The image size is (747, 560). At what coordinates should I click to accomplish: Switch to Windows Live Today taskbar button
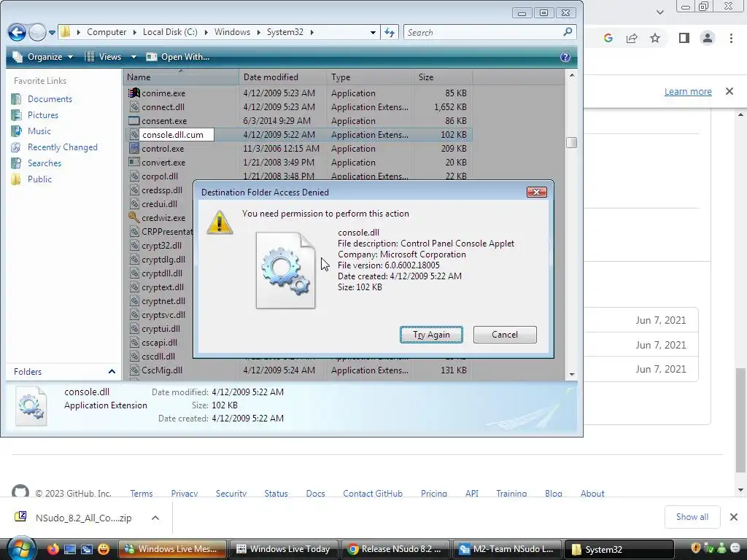(284, 549)
